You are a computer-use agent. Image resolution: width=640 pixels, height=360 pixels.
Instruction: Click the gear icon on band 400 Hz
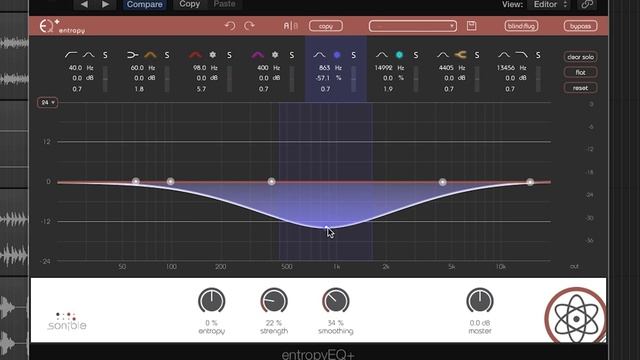[275, 55]
